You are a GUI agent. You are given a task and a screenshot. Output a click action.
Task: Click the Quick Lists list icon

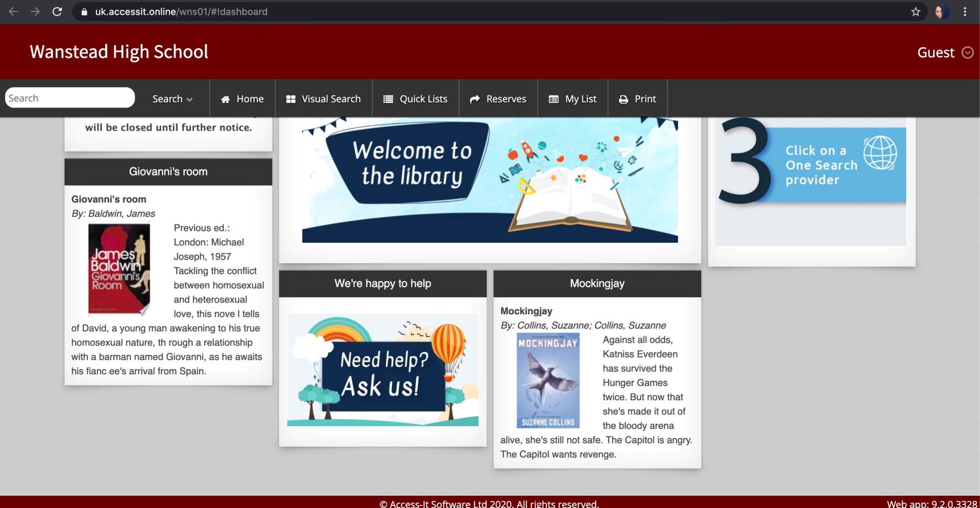pyautogui.click(x=388, y=99)
